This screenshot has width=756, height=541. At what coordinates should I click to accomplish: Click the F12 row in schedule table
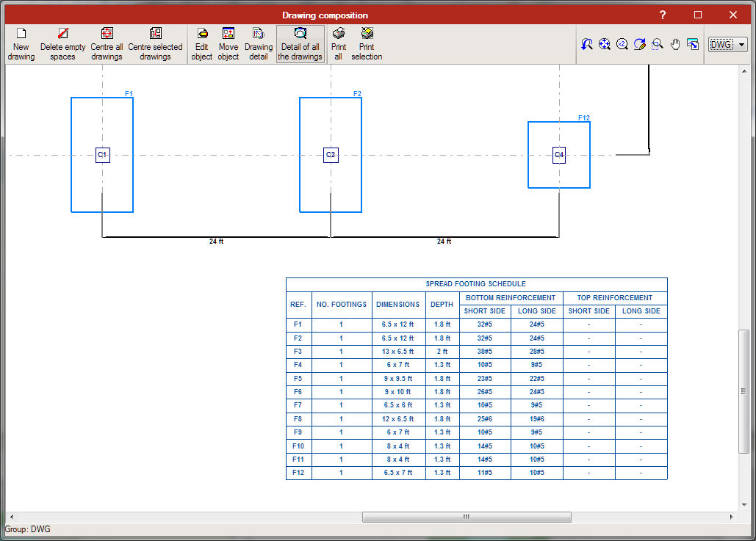tap(476, 473)
